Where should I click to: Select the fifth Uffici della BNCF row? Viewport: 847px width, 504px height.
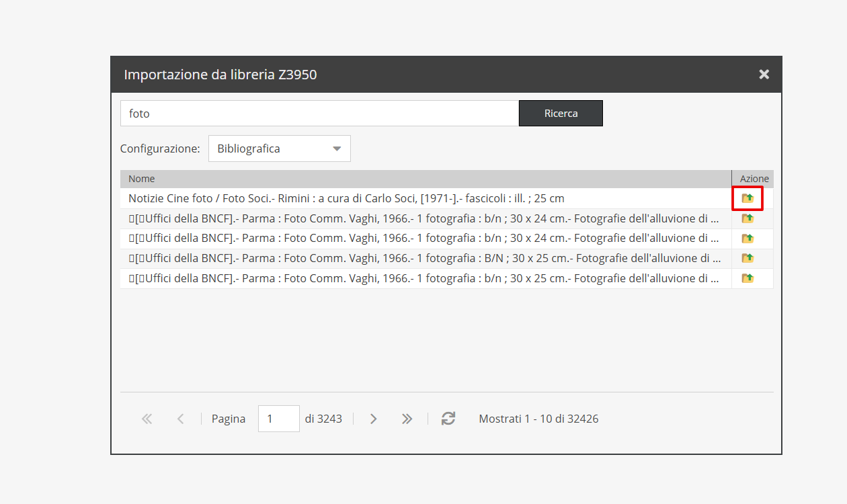point(425,278)
